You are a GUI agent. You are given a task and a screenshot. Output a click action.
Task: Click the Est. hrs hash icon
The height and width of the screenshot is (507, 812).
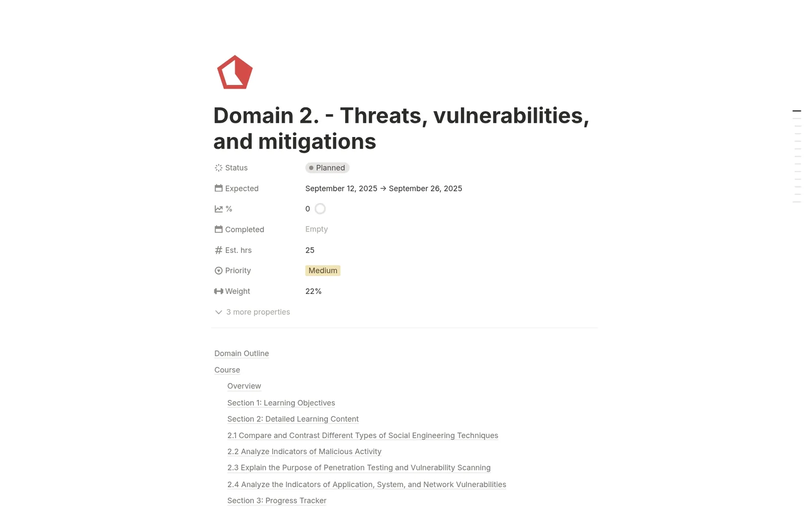point(219,250)
